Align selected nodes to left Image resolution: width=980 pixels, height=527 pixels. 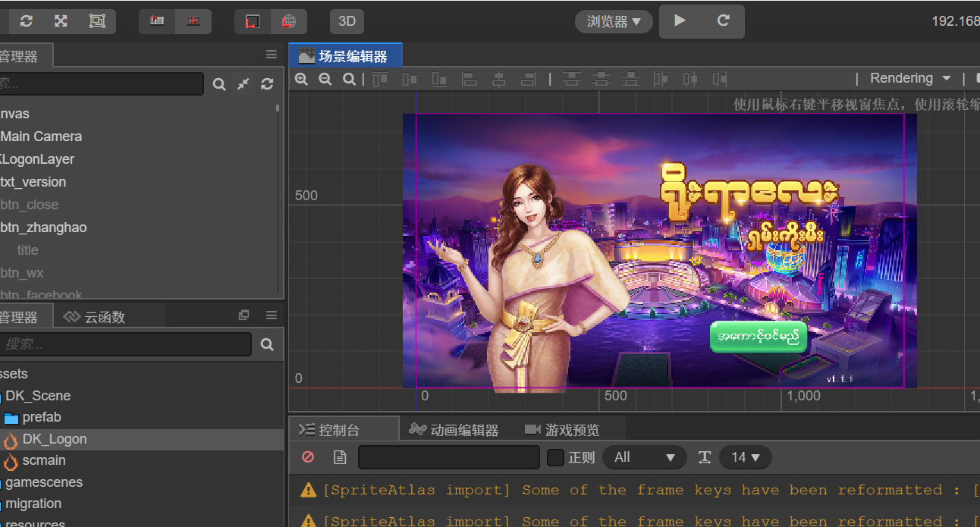470,79
